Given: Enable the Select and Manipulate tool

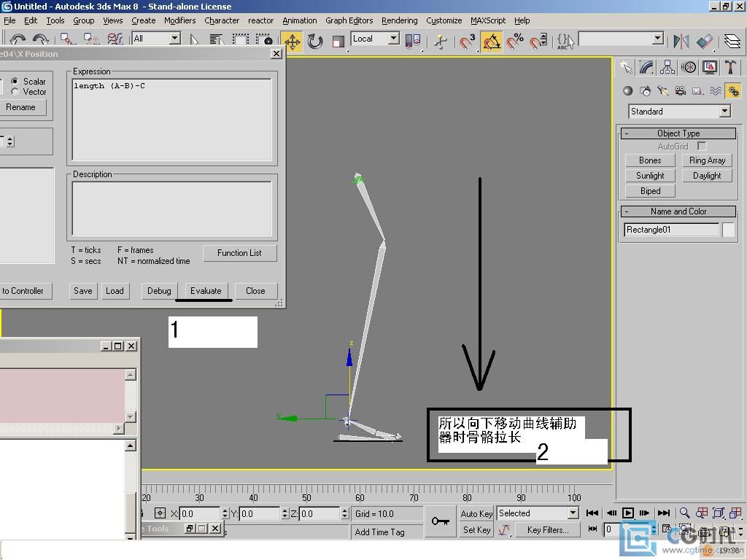Looking at the screenshot, I should (441, 41).
